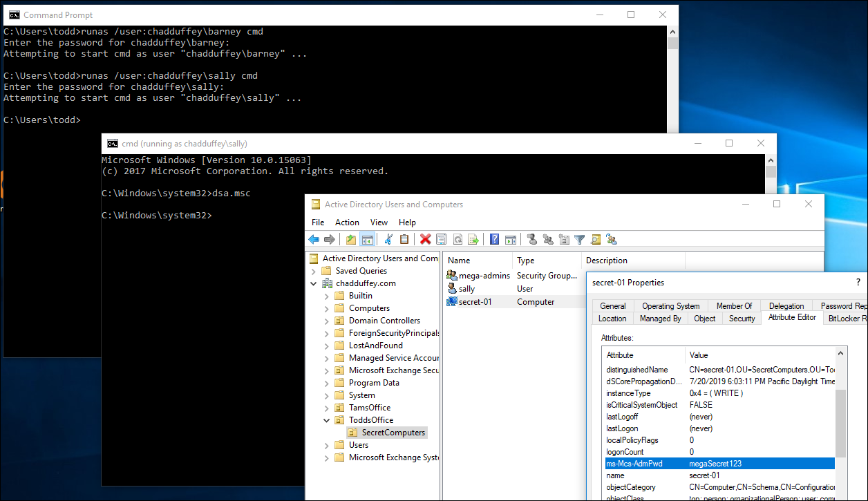Expand the Builtin container
Image resolution: width=868 pixels, height=501 pixels.
(327, 296)
